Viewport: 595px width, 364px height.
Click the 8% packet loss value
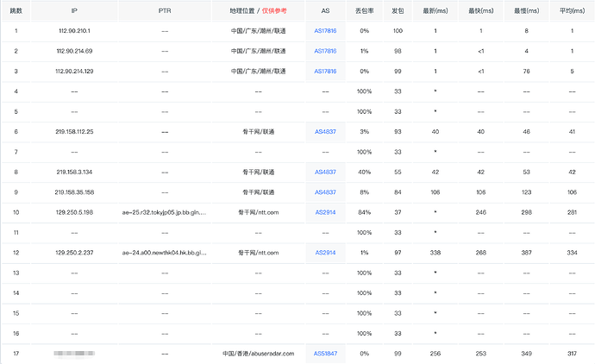point(364,192)
